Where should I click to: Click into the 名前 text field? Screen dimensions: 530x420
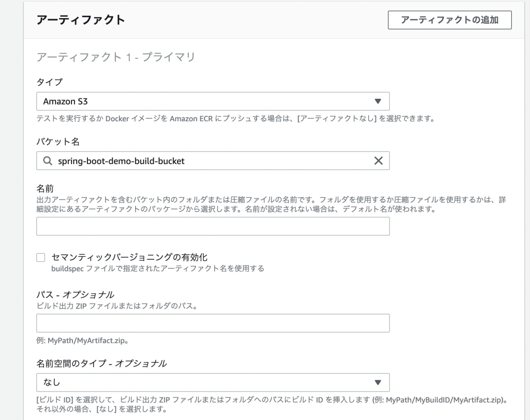213,226
